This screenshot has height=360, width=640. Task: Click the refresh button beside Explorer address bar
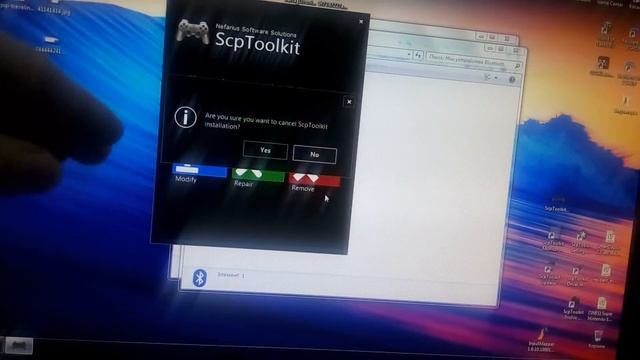[418, 55]
